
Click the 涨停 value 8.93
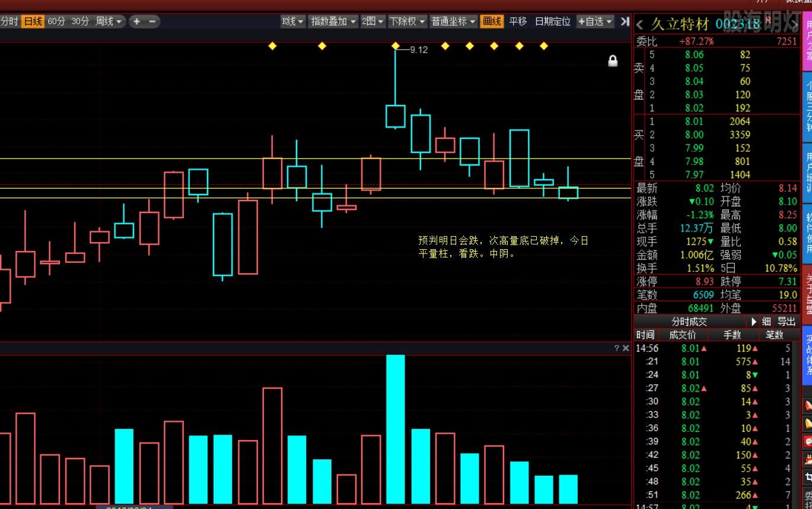tap(704, 281)
